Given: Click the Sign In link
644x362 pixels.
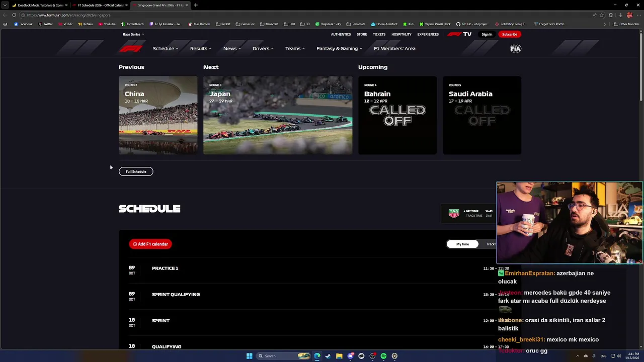Looking at the screenshot, I should [x=487, y=34].
